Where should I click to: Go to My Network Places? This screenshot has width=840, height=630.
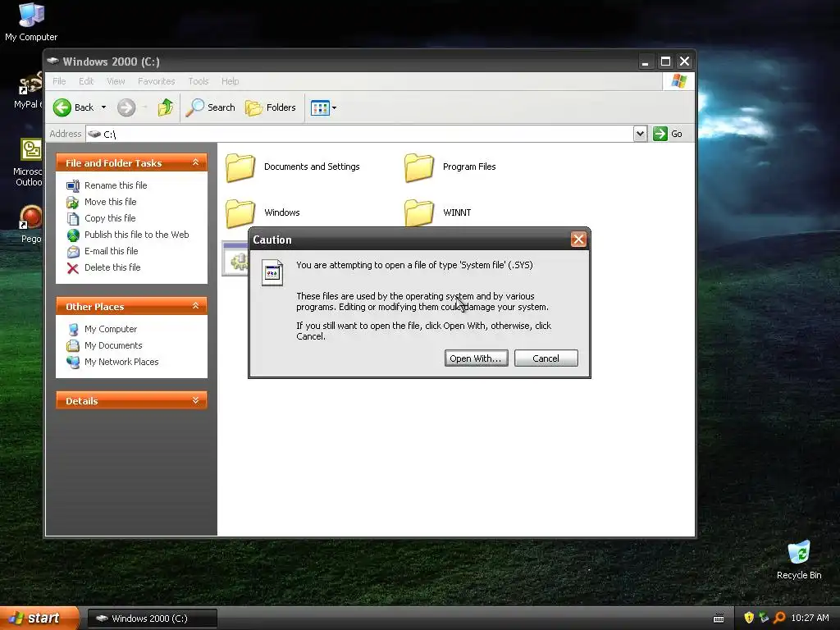coord(121,362)
